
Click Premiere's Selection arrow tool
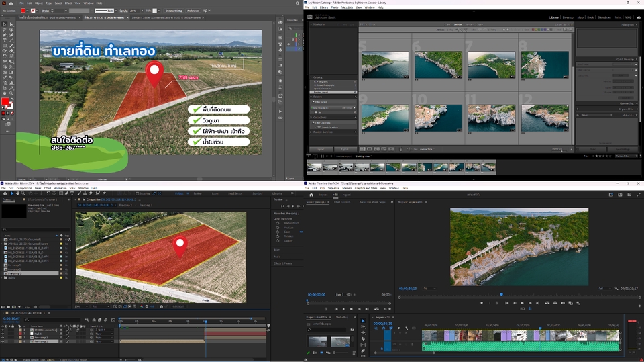pos(363,321)
